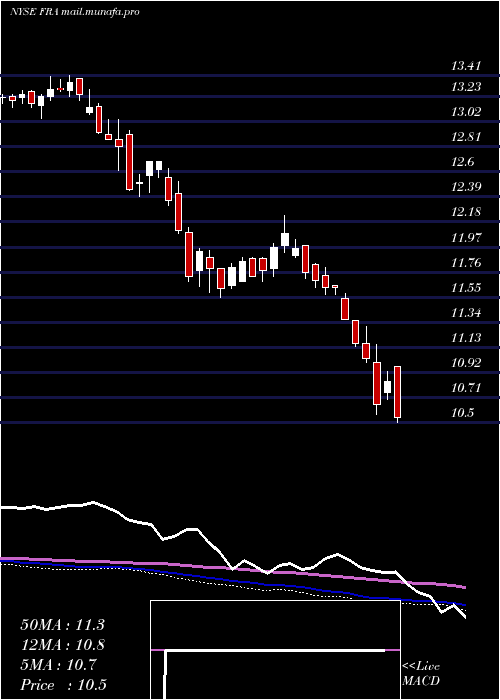Click the 13.23 price axis label
The height and width of the screenshot is (700, 500).
466,87
